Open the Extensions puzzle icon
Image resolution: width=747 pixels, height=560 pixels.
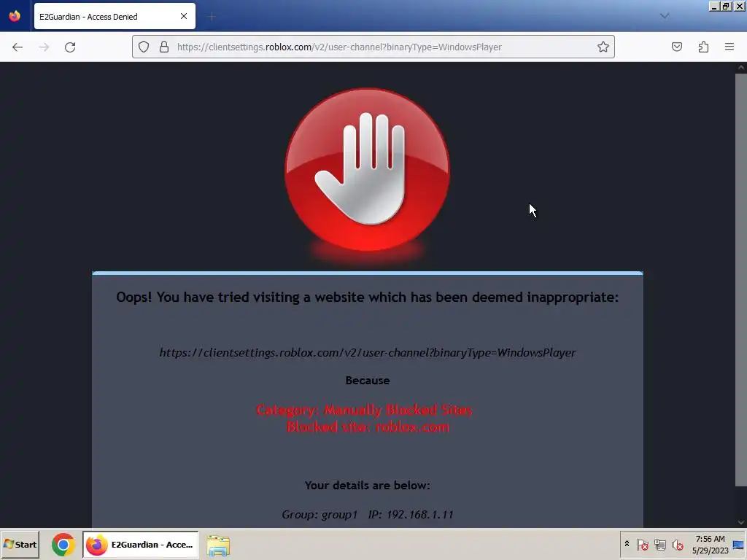[x=703, y=47]
